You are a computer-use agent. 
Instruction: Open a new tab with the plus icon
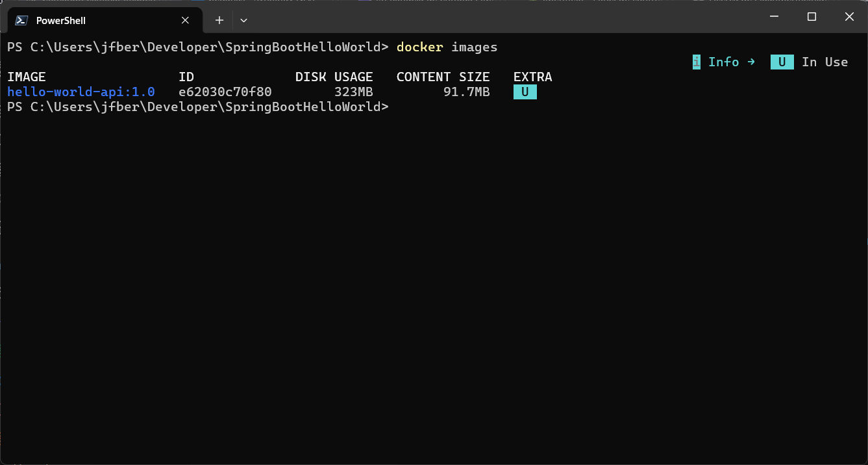tap(219, 20)
